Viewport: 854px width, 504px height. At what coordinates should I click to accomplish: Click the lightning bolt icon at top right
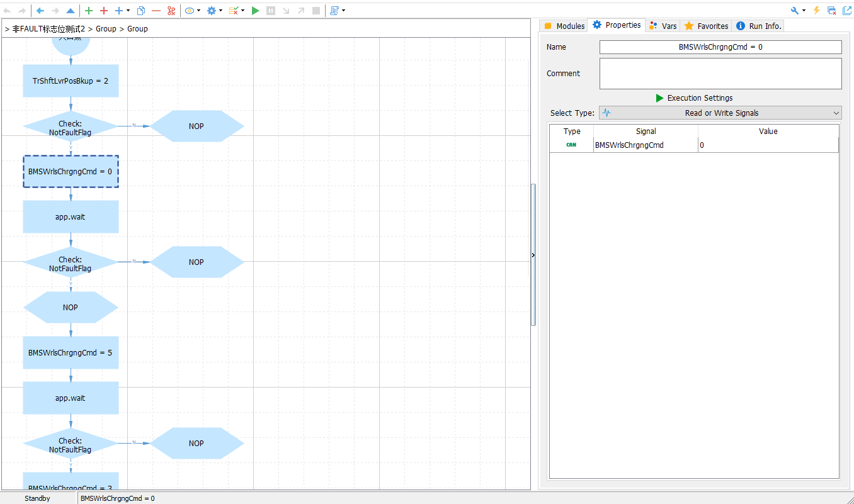pos(817,11)
